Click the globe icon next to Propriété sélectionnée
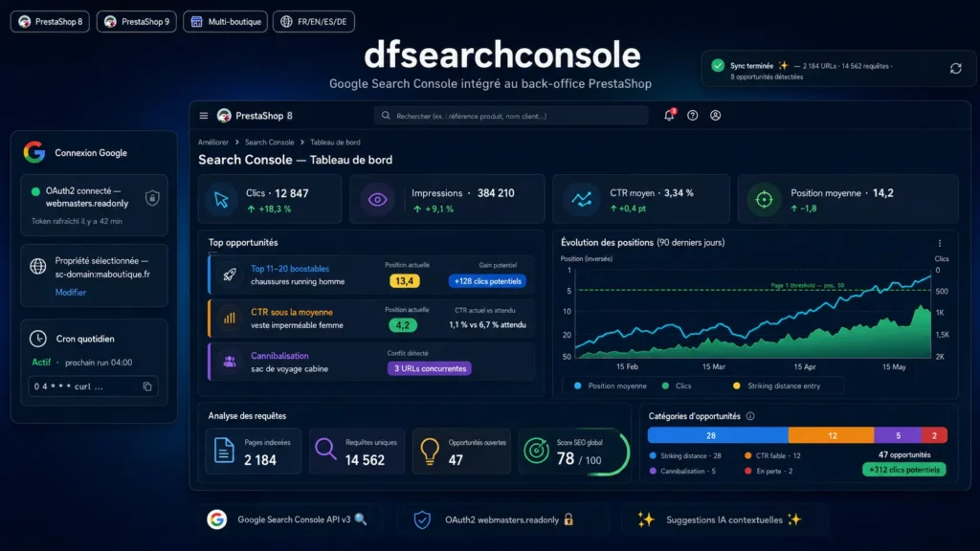 click(38, 266)
